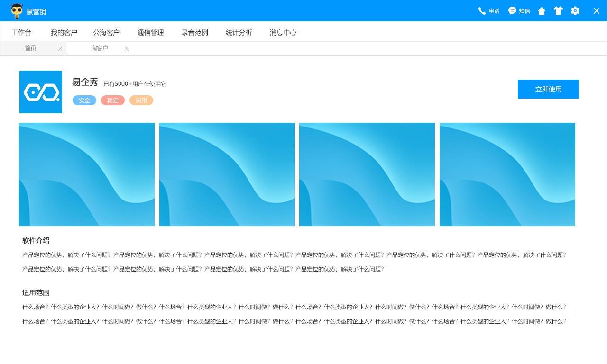
Task: Click the 立即使用 button
Action: 548,89
